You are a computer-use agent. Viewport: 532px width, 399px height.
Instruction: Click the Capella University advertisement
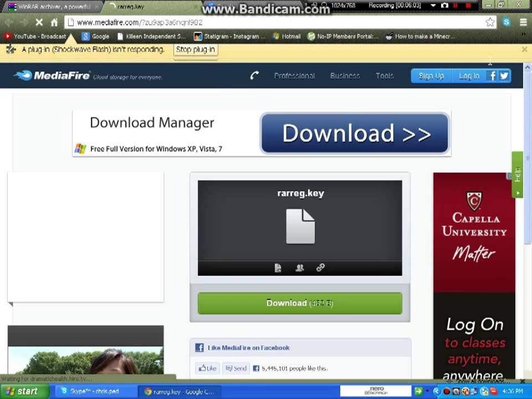point(474,275)
